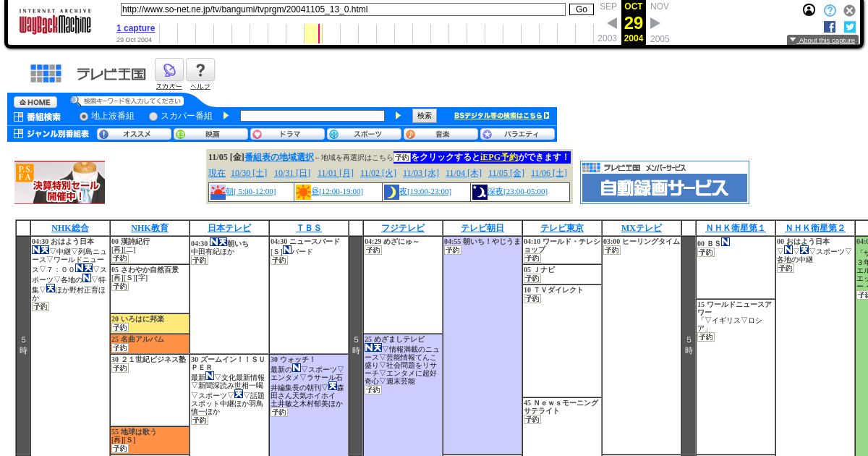Image resolution: width=868 pixels, height=456 pixels.
Task: Open the ドラマ genre tab
Action: (x=288, y=134)
